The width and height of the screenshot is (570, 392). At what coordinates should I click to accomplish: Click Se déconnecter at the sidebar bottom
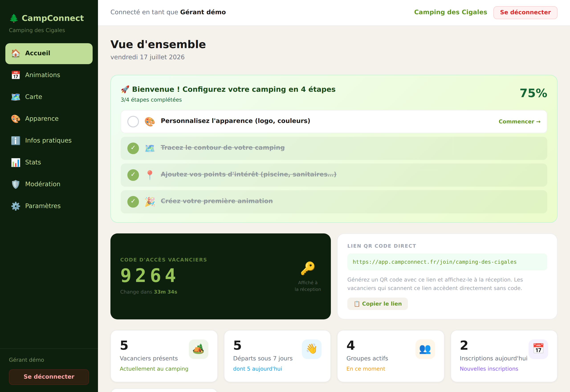coord(49,377)
